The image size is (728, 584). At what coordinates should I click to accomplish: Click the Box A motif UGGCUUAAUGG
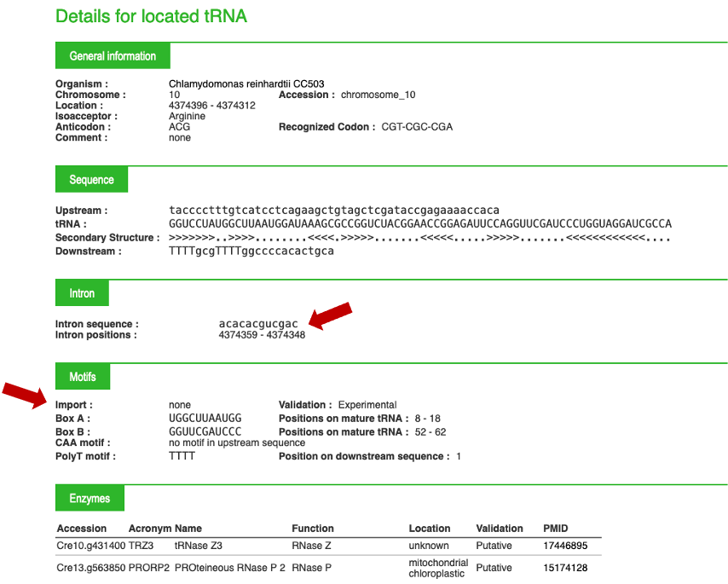click(x=205, y=419)
